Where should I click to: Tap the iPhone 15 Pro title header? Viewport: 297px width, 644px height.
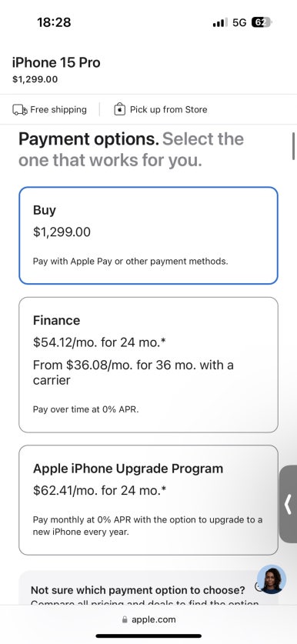tap(56, 62)
